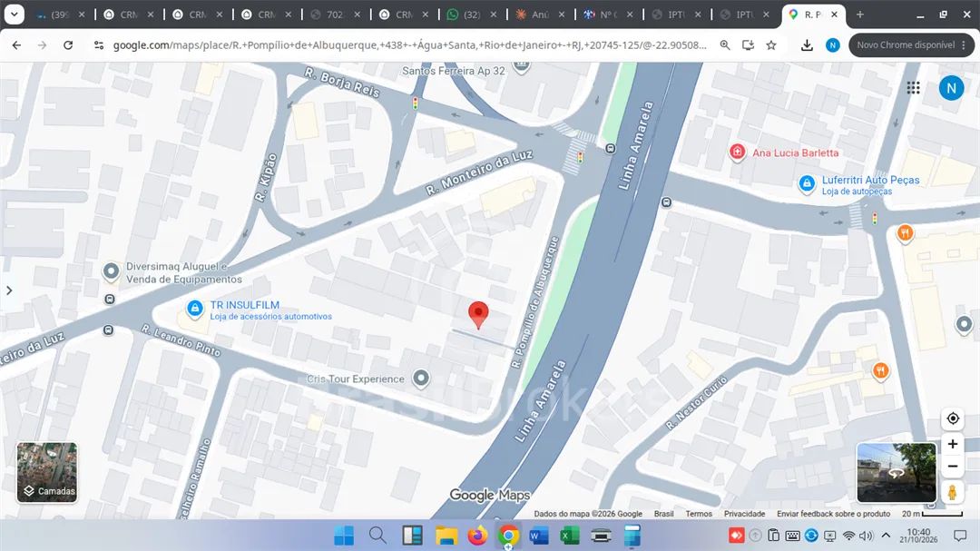Open the tab search dropdown
980x551 pixels.
click(x=14, y=15)
